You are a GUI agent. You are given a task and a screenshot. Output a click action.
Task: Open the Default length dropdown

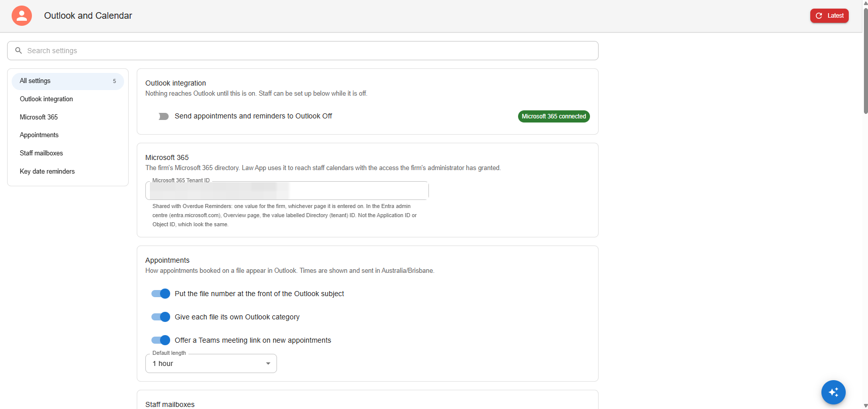pyautogui.click(x=211, y=363)
